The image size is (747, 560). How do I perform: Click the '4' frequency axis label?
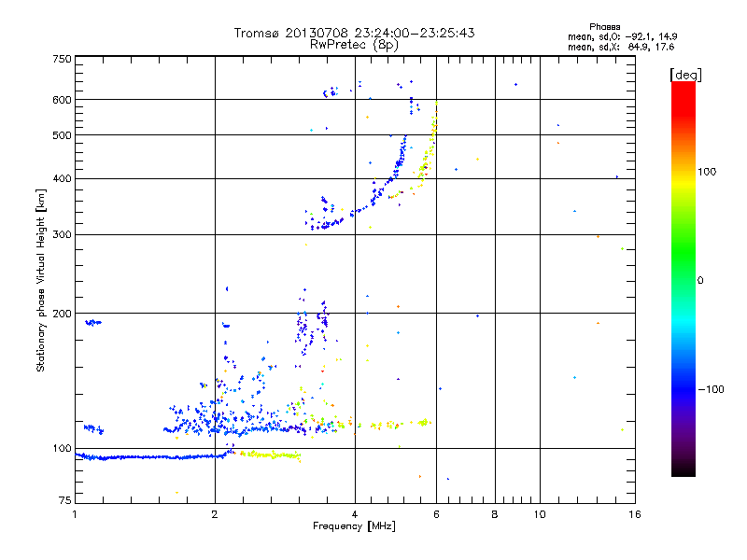coord(355,514)
